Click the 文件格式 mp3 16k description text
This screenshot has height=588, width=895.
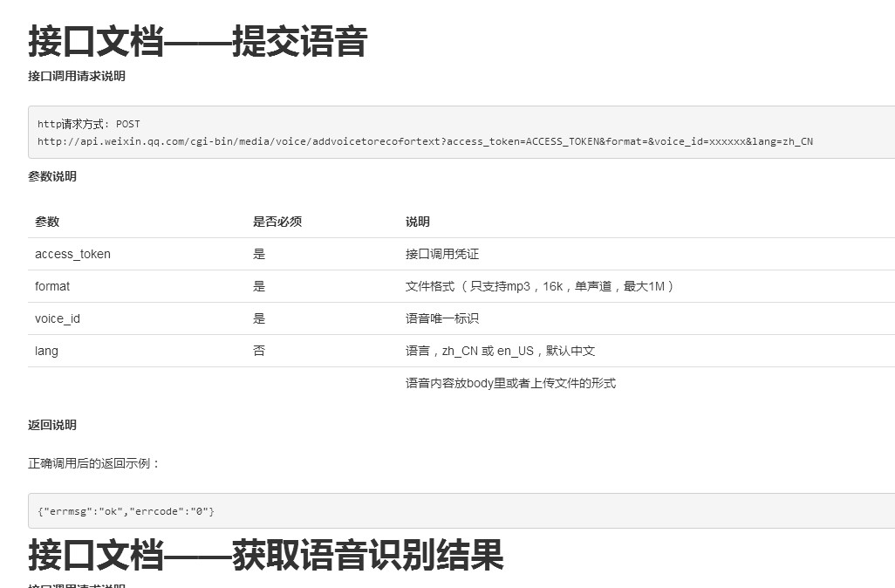(541, 286)
